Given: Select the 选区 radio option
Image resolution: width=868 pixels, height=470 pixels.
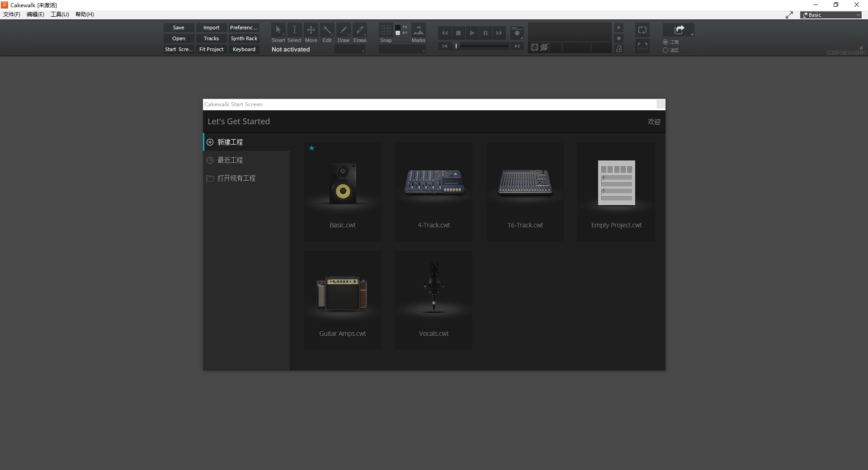Looking at the screenshot, I should (665, 50).
